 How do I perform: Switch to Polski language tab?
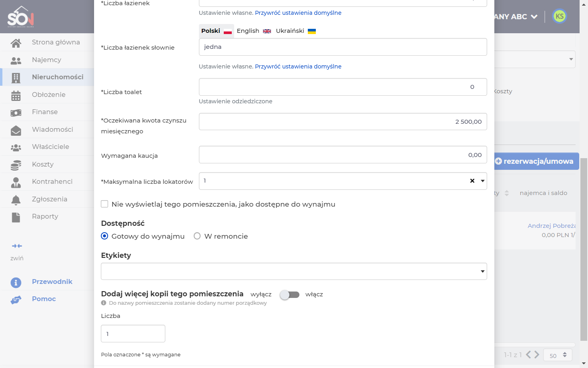click(217, 31)
